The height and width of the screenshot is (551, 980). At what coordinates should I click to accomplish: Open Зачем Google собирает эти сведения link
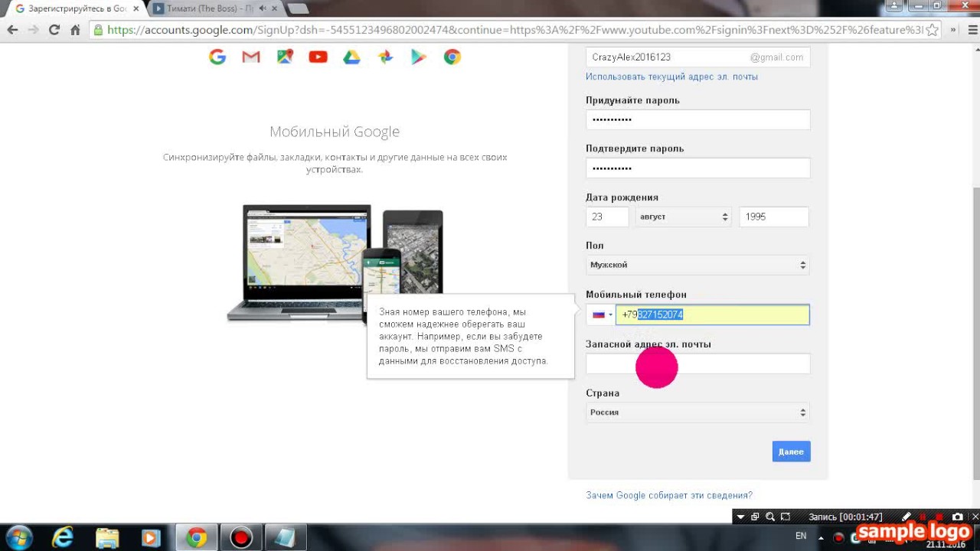point(669,495)
